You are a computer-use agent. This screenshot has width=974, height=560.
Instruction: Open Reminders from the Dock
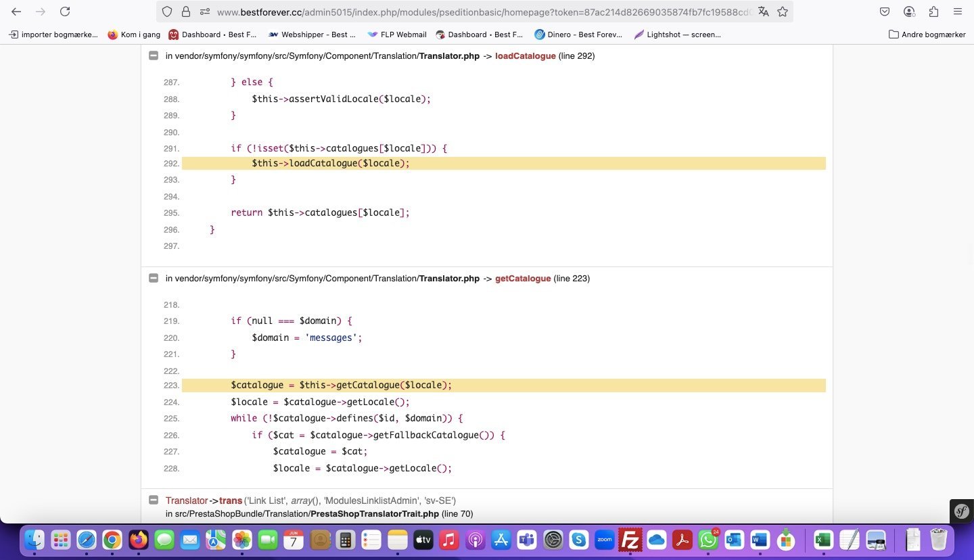tap(371, 540)
